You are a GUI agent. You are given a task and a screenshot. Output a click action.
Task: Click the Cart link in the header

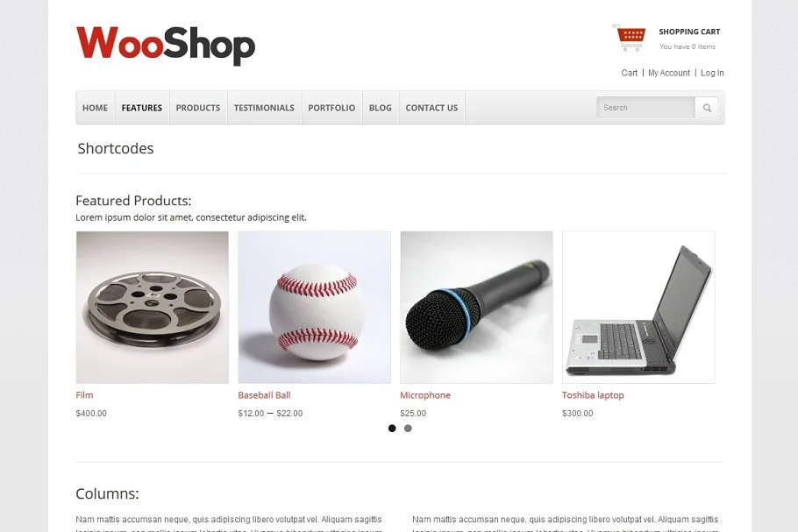629,73
